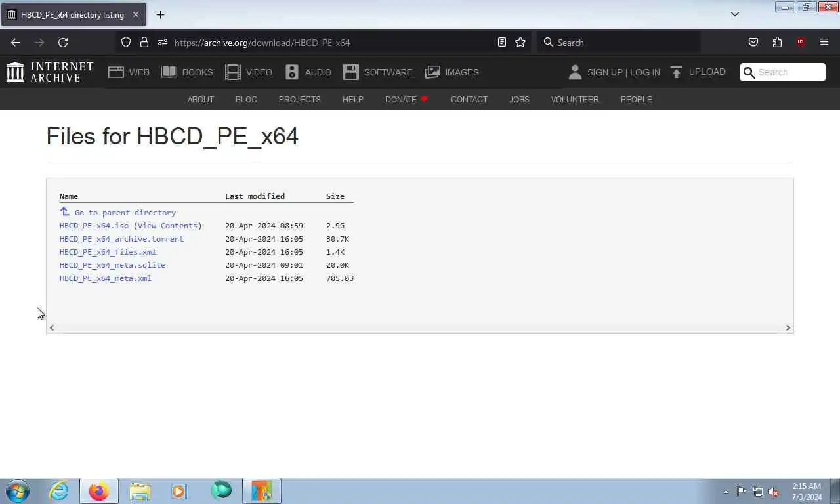The height and width of the screenshot is (504, 840).
Task: Open the Extensions puzzle icon
Action: [x=777, y=42]
